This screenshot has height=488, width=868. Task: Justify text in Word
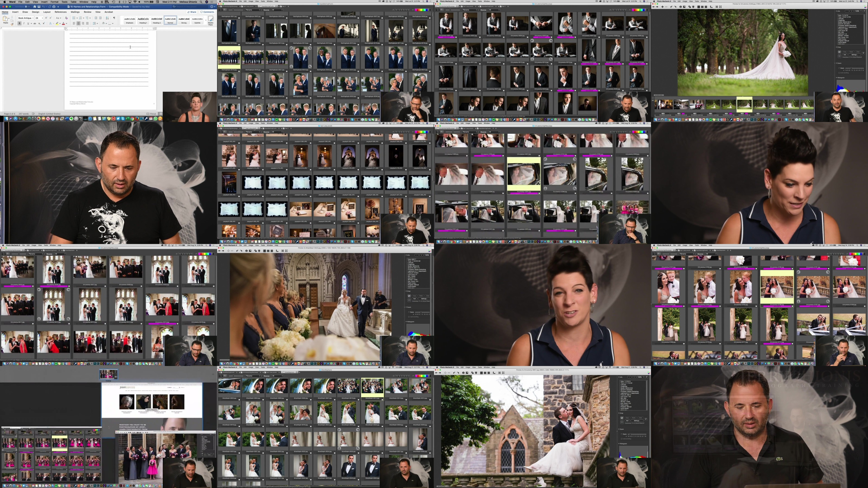pos(87,23)
